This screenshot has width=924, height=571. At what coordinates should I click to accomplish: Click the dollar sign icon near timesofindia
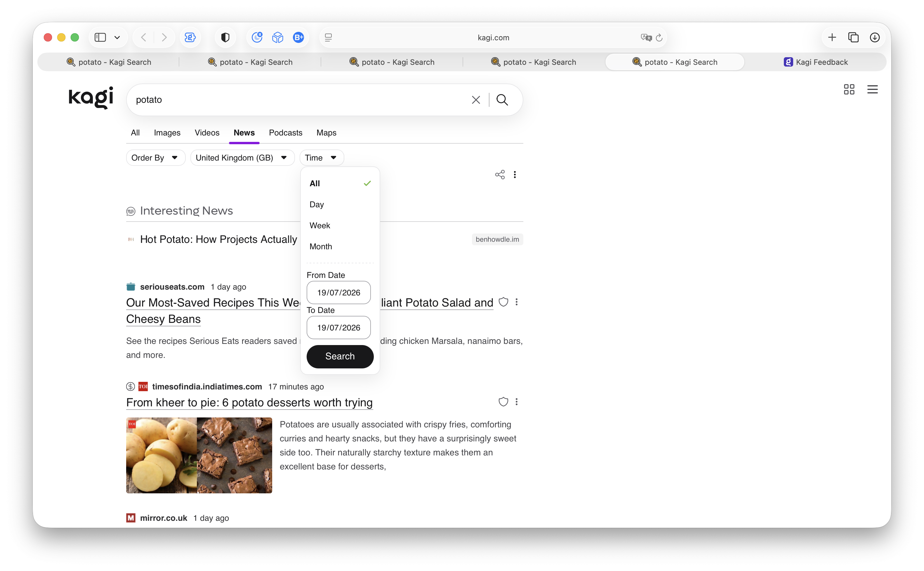(x=130, y=386)
